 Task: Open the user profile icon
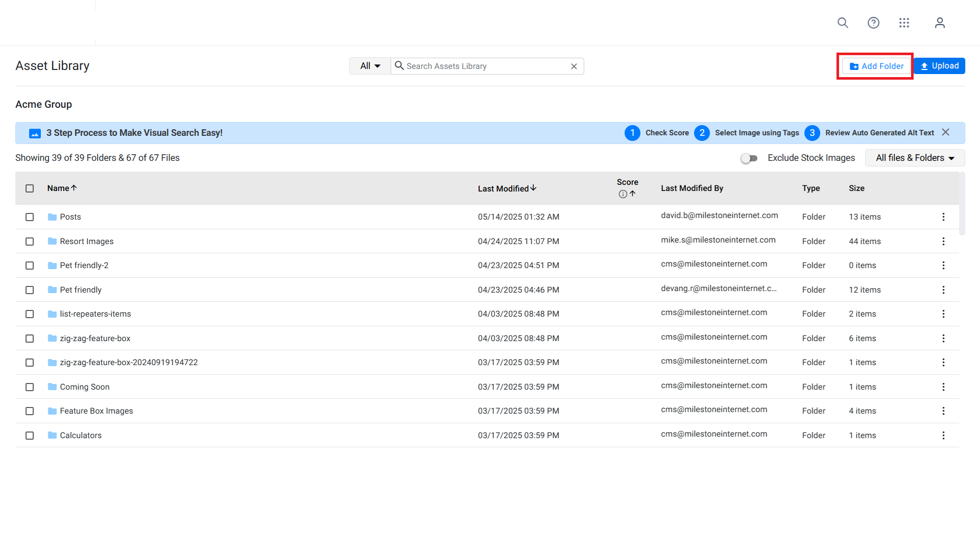940,23
